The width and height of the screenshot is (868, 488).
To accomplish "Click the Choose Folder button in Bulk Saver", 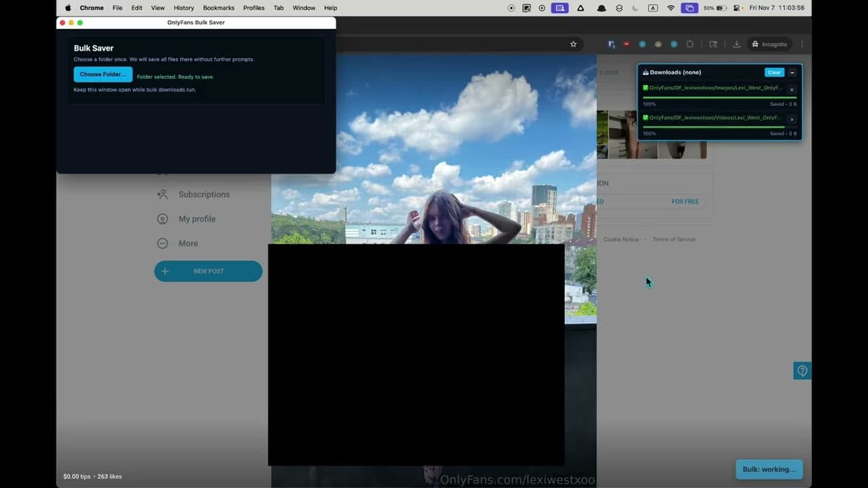I will coord(102,74).
